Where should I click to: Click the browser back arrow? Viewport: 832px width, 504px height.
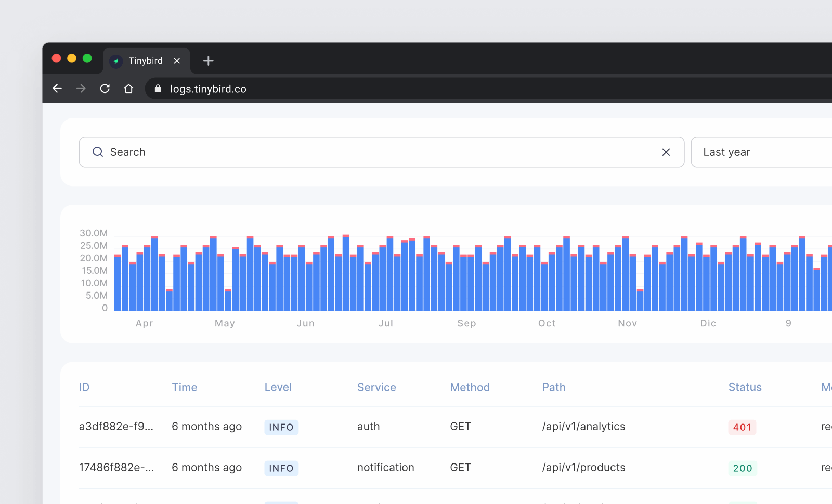pos(57,89)
